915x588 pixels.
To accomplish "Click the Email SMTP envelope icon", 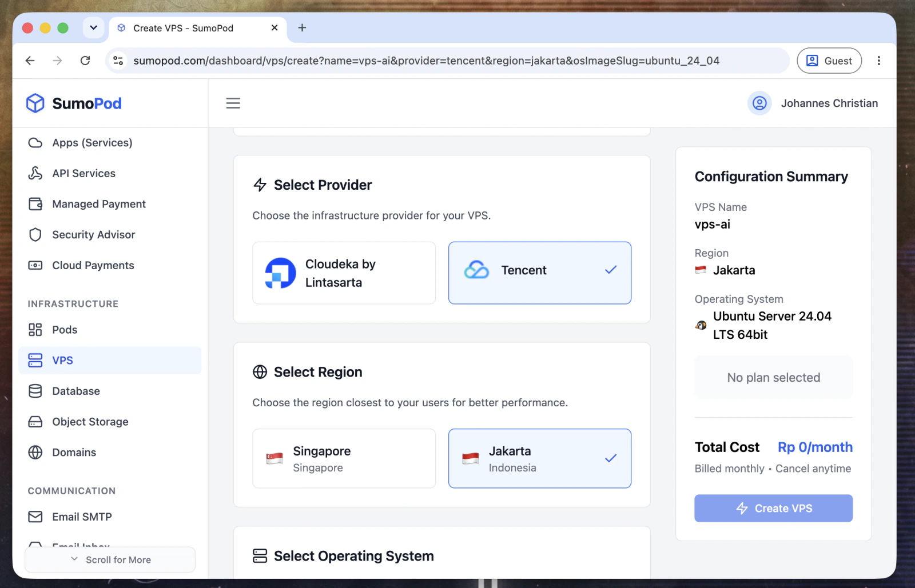I will pyautogui.click(x=35, y=517).
